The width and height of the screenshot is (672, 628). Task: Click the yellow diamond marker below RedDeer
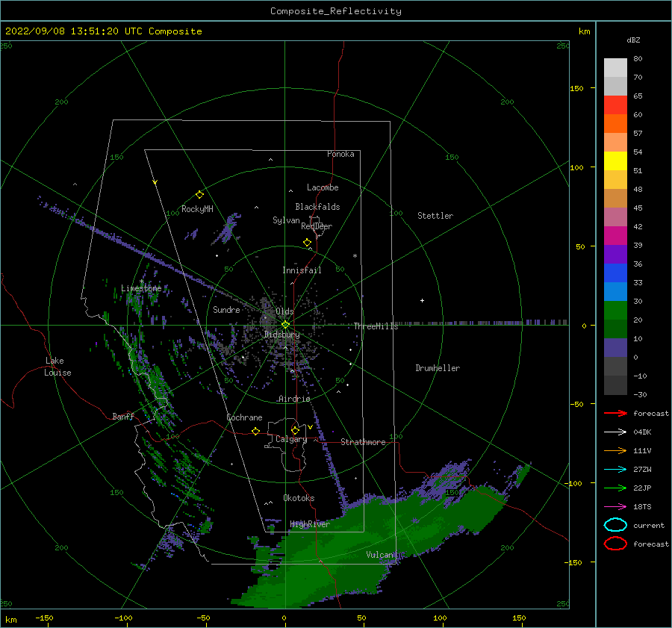(307, 242)
